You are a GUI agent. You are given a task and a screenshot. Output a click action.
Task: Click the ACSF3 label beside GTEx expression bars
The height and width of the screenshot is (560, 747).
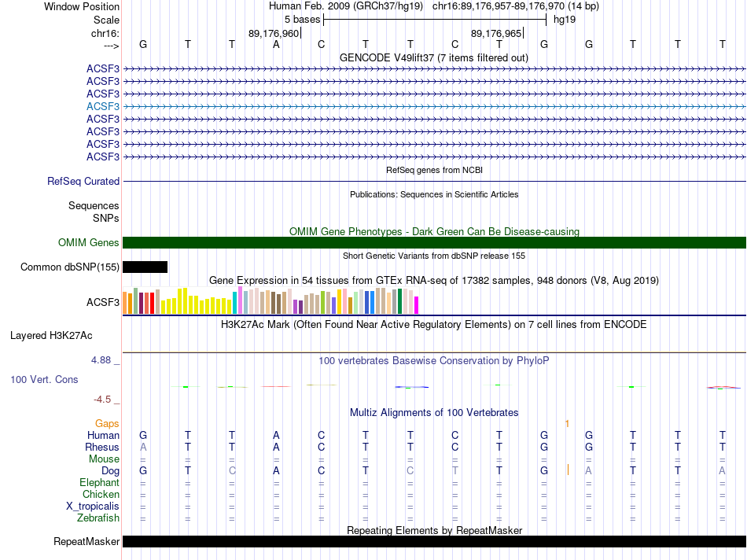103,302
